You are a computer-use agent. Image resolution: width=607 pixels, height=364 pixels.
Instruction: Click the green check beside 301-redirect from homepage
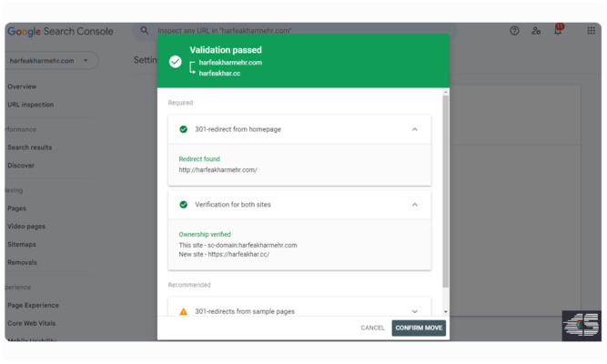184,129
